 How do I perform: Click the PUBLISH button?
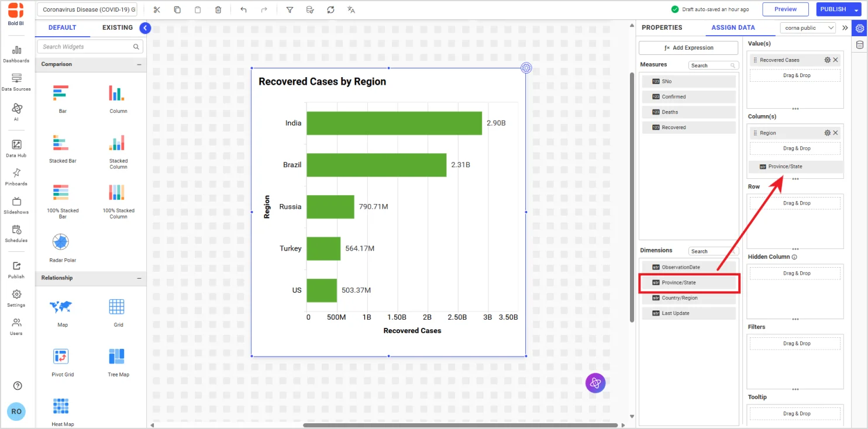[832, 9]
